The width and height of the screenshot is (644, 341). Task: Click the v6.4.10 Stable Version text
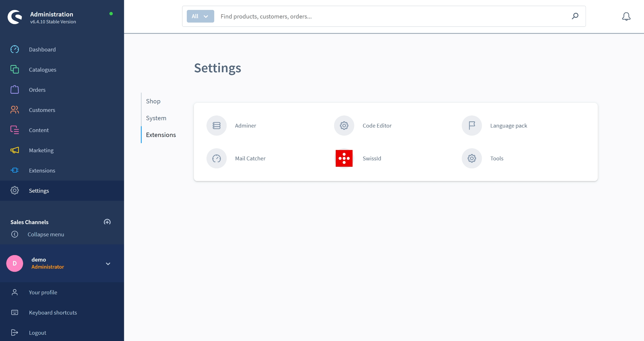(53, 22)
